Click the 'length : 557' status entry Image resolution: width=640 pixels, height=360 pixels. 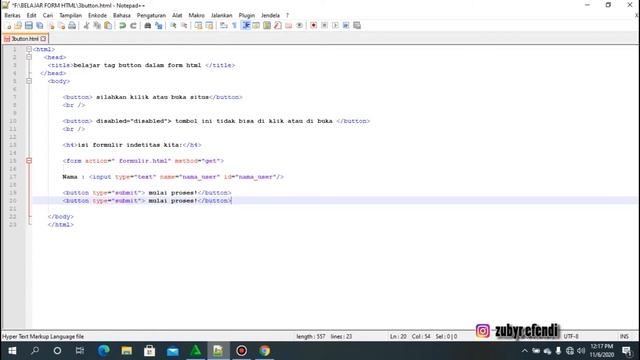tap(311, 337)
